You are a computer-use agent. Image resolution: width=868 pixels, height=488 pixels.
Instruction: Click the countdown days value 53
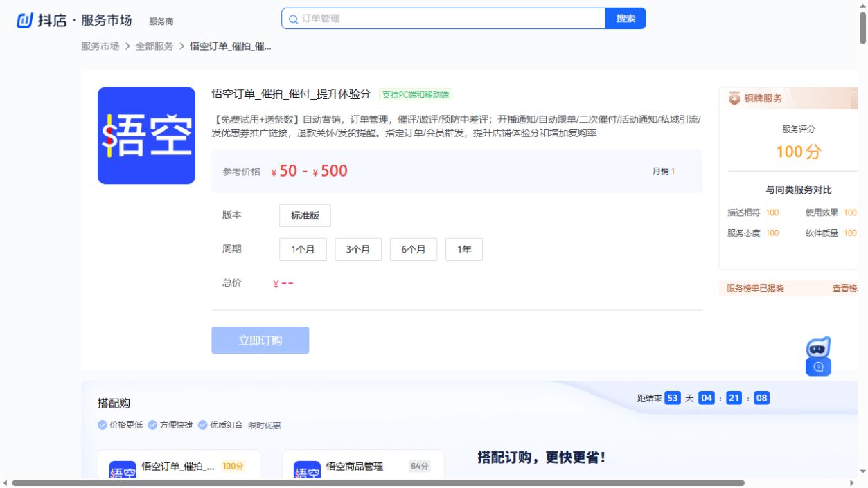(x=673, y=398)
